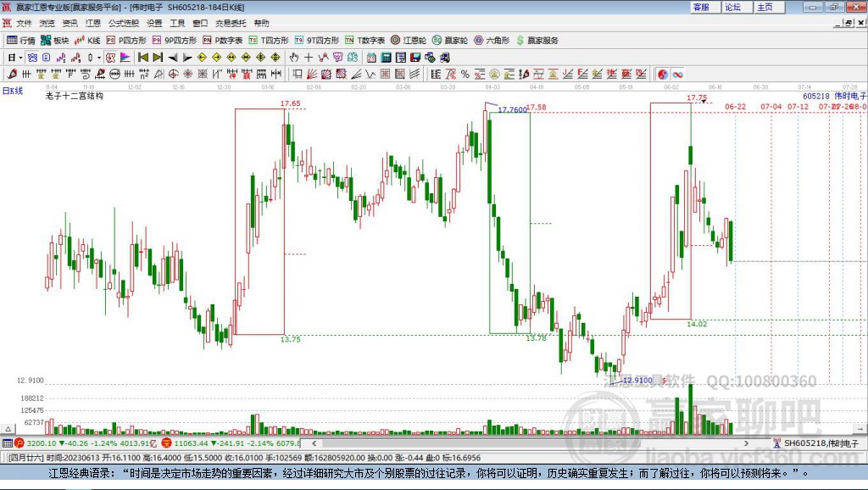Select the percent sign tool
Screen dimensions: 868x490
click(465, 75)
